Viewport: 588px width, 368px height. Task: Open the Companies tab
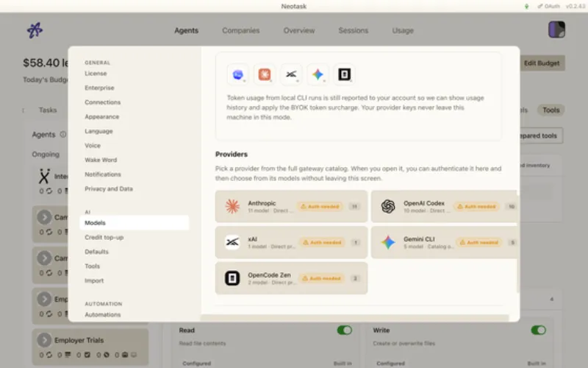click(x=241, y=30)
